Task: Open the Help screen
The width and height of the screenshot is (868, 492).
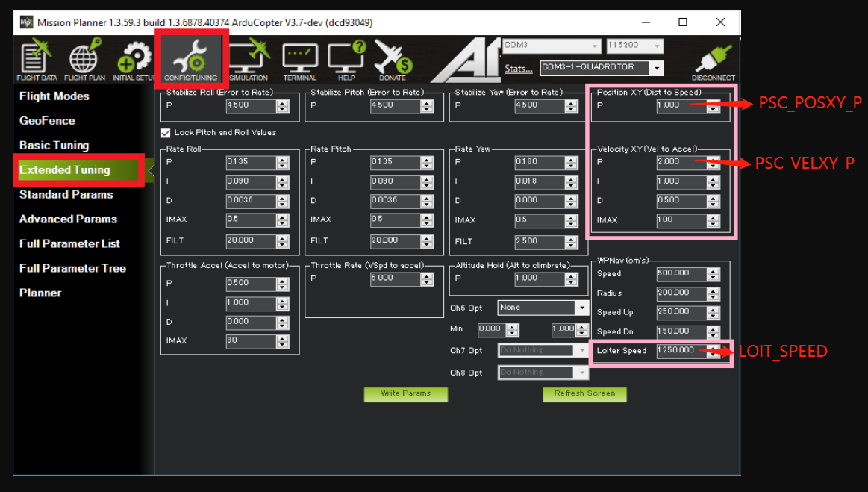Action: point(346,60)
